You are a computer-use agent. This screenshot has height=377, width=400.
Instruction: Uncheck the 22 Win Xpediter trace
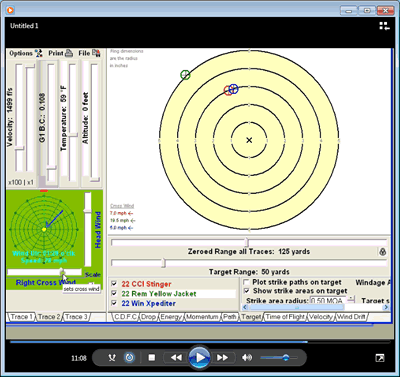pyautogui.click(x=114, y=303)
